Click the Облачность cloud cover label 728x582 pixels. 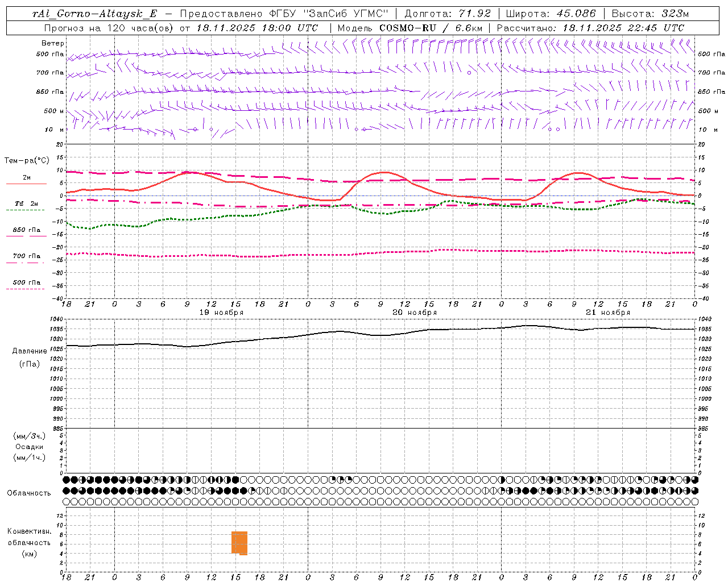point(29,493)
